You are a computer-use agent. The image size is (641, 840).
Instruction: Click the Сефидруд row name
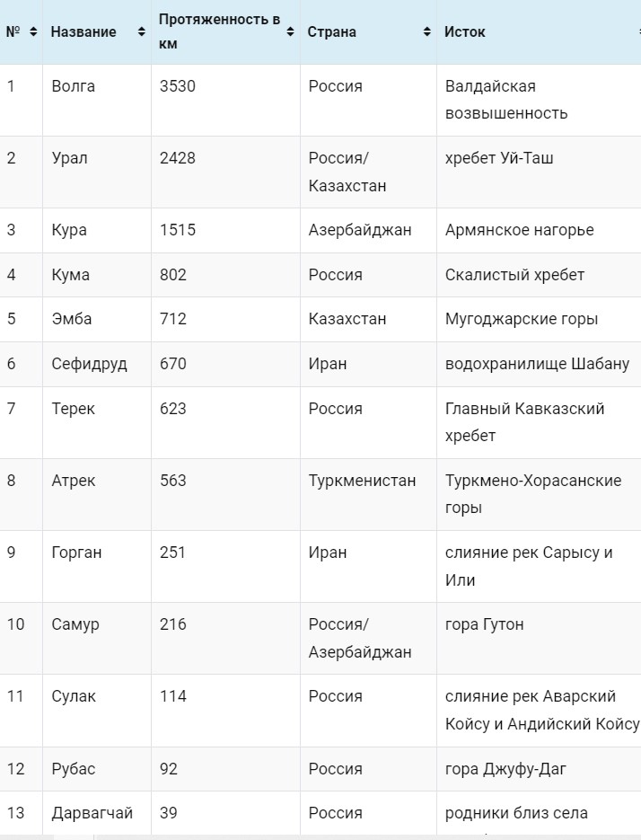tap(90, 364)
